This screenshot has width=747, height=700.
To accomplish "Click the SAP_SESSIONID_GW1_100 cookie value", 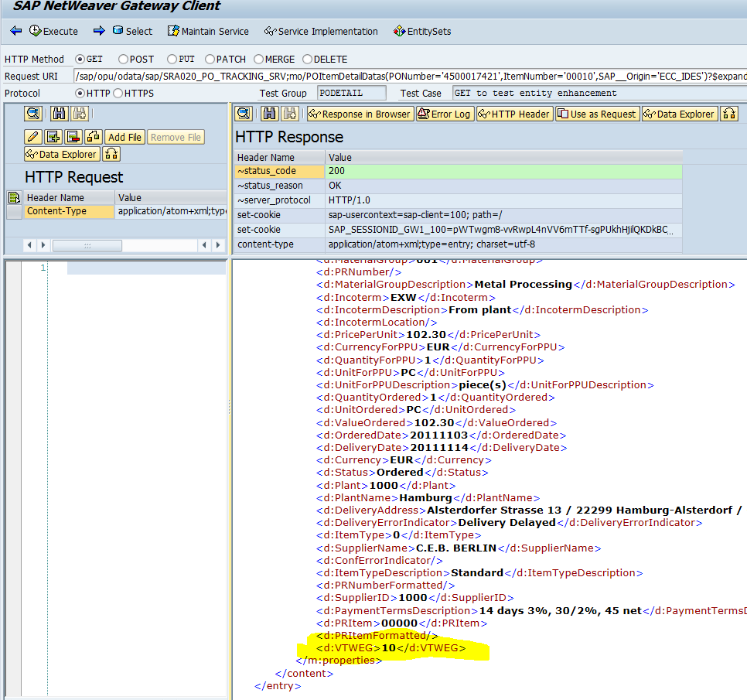I will (x=504, y=230).
